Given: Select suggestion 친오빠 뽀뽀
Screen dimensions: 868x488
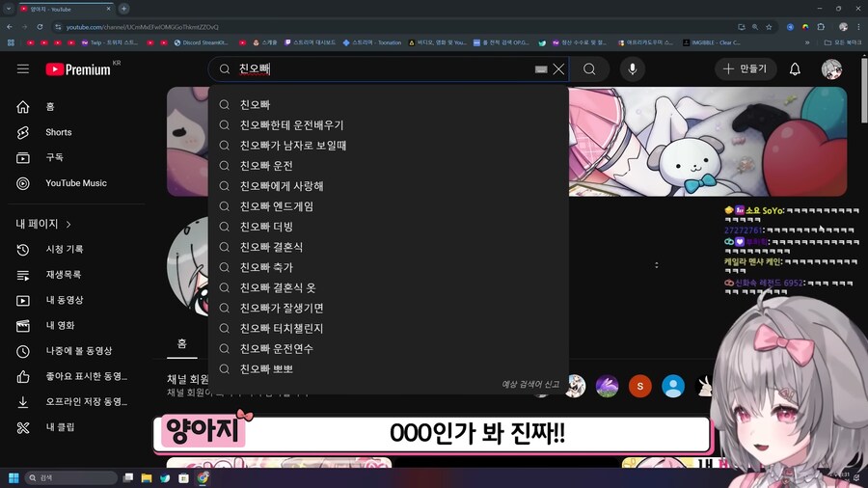Looking at the screenshot, I should [388, 369].
